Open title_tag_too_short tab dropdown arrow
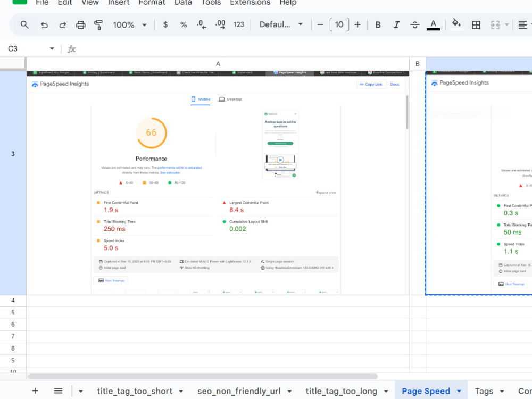Screen dimensions: 532x399 pos(181,391)
